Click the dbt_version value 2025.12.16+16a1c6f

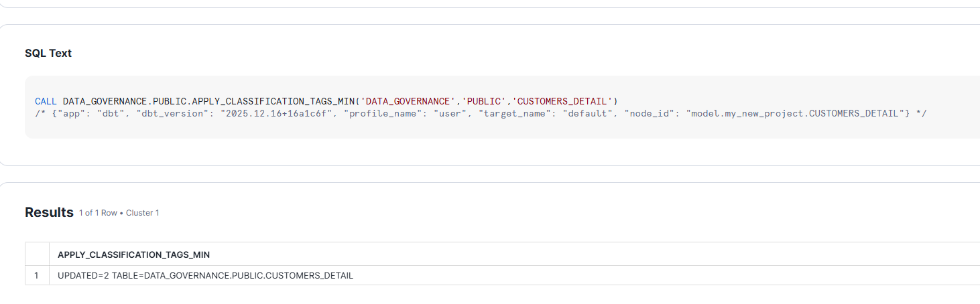point(274,113)
